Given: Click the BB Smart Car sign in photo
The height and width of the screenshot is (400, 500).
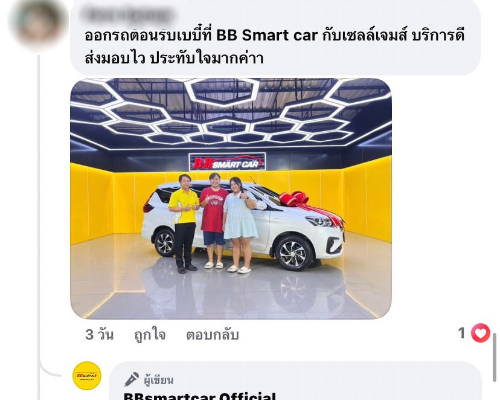Looking at the screenshot, I should (x=227, y=162).
